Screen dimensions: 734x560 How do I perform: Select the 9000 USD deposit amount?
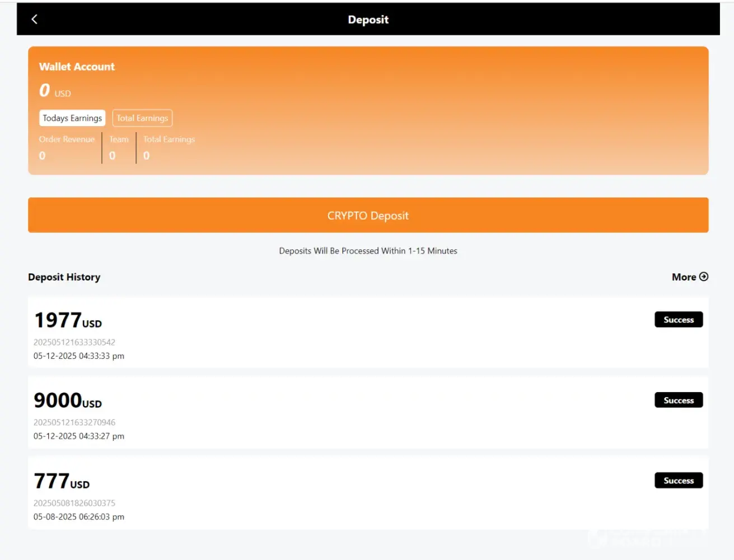(68, 401)
